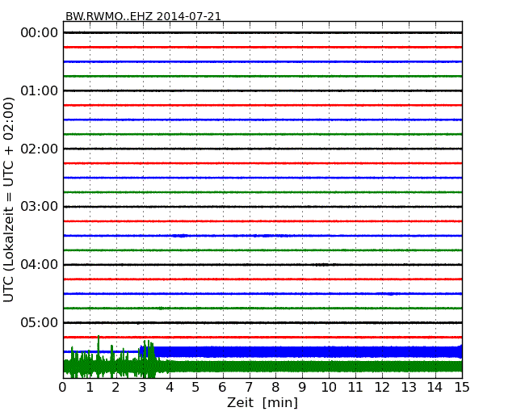
Task: Click the x-axis tick label 13
Action: point(409,388)
